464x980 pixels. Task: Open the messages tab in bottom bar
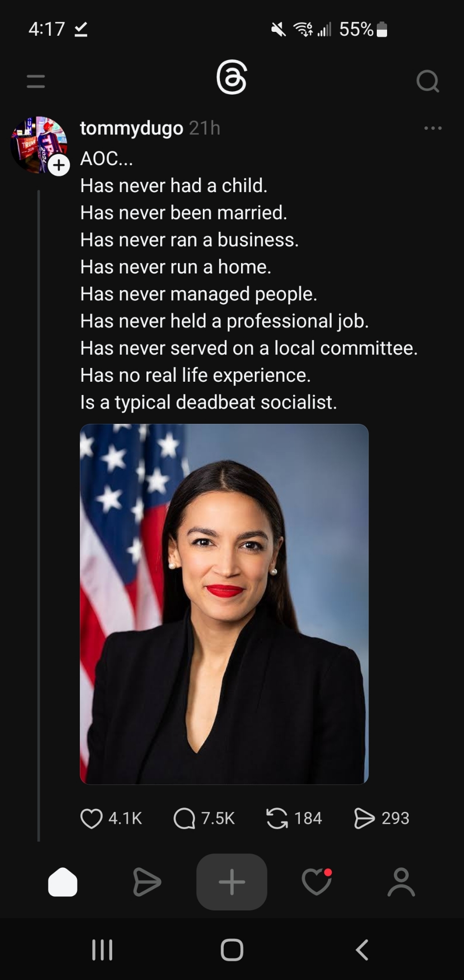(147, 882)
